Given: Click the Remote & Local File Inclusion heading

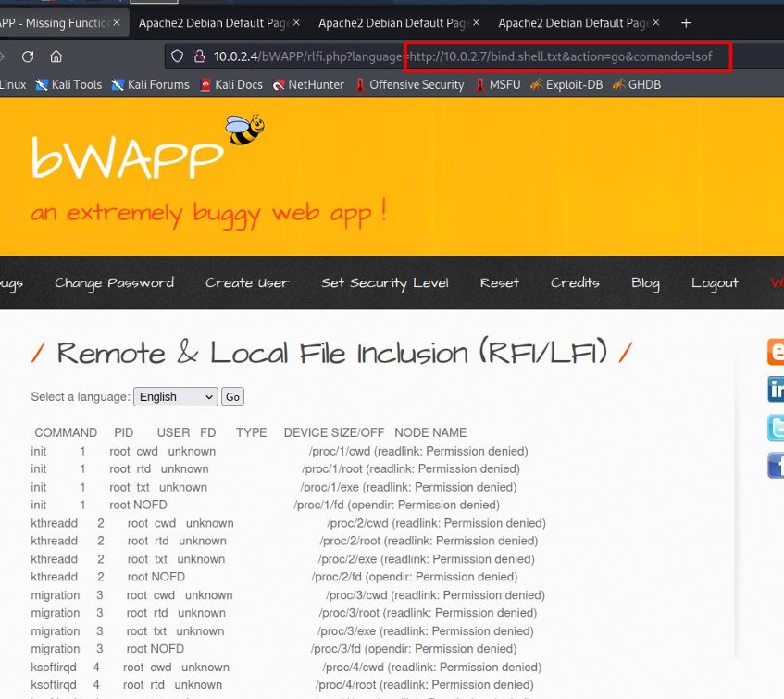Looking at the screenshot, I should tap(332, 353).
